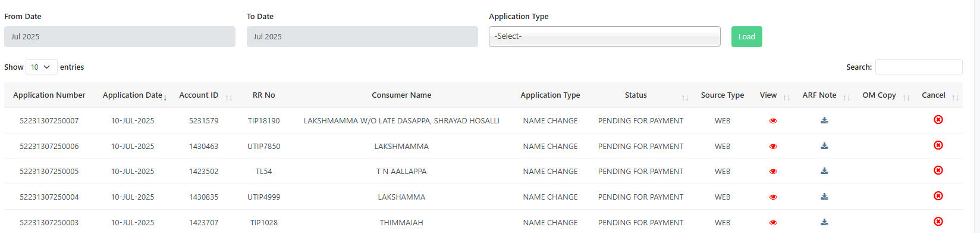Viewport: 980px width, 233px height.
Task: Open the Show entries count dropdown
Action: 42,67
